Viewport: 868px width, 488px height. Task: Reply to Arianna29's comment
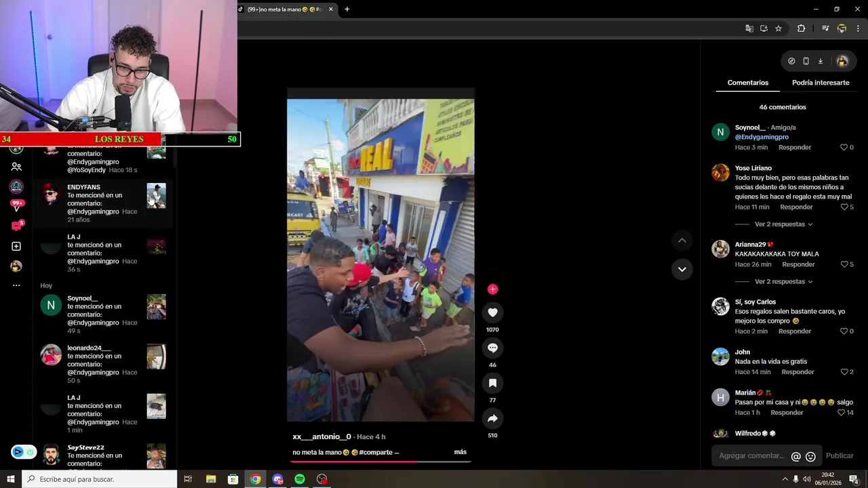pos(798,264)
